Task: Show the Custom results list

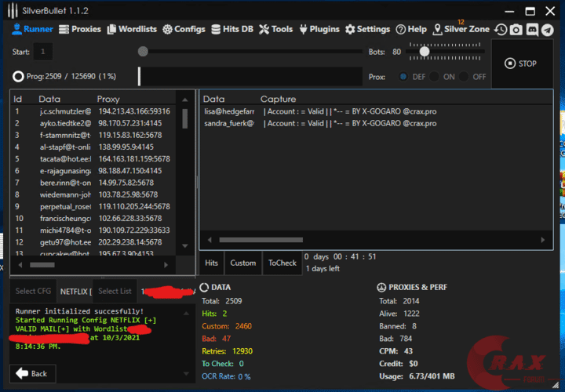Action: click(x=243, y=263)
